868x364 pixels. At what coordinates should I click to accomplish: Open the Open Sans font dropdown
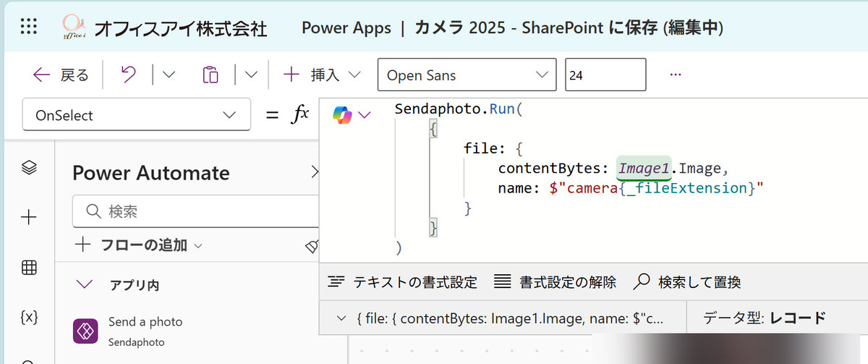tap(467, 75)
